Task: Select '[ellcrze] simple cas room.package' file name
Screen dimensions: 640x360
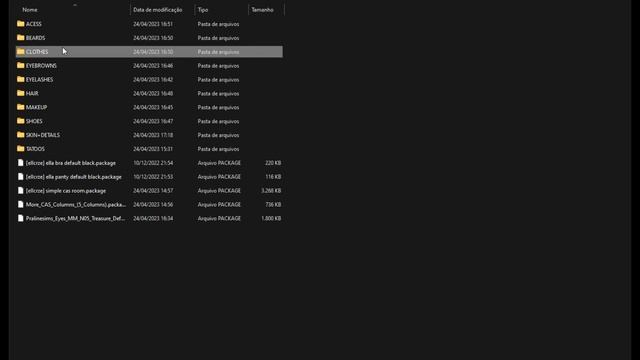Action: (x=66, y=191)
